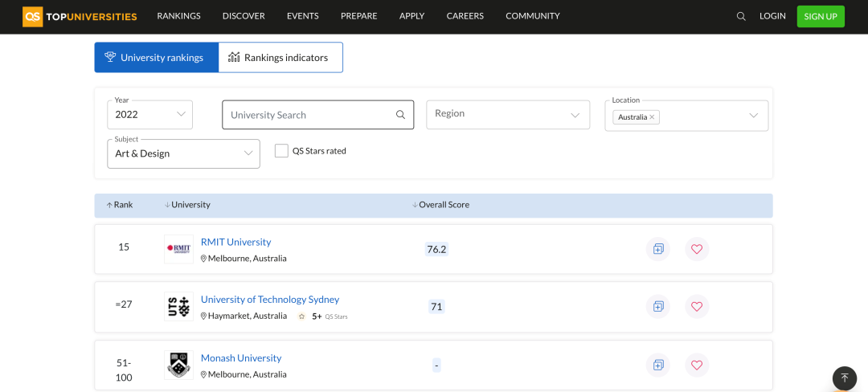Favorite RMIT University with heart icon
The width and height of the screenshot is (868, 392).
coord(697,249)
